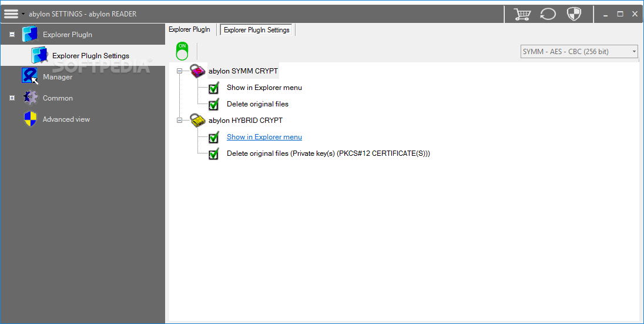Select the abylon HYBRID CRYPT label
644x324 pixels.
[246, 121]
